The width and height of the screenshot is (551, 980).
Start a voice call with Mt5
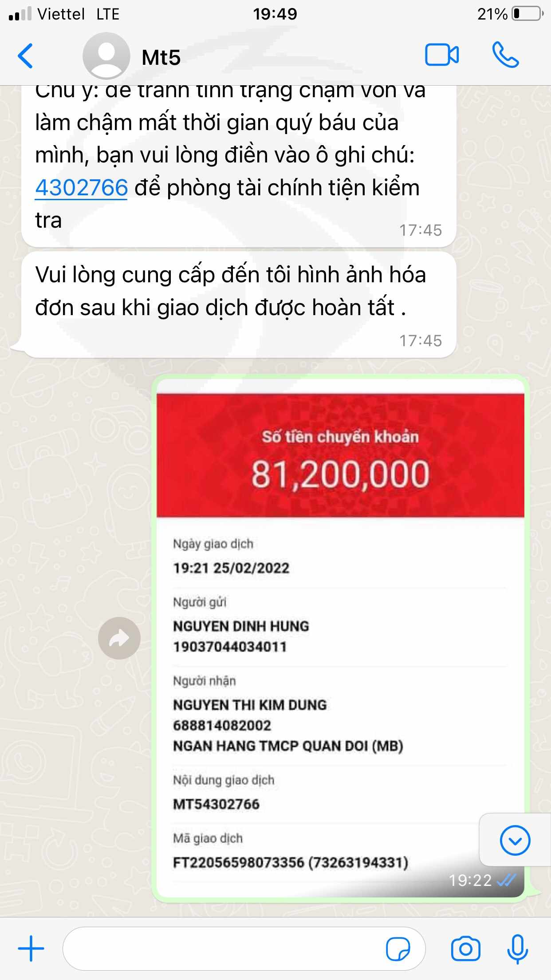[505, 55]
